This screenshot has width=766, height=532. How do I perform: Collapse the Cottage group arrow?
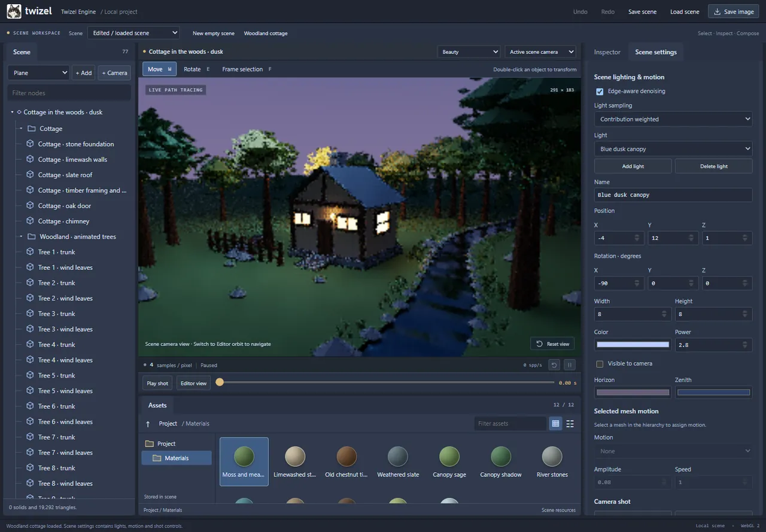coord(20,129)
